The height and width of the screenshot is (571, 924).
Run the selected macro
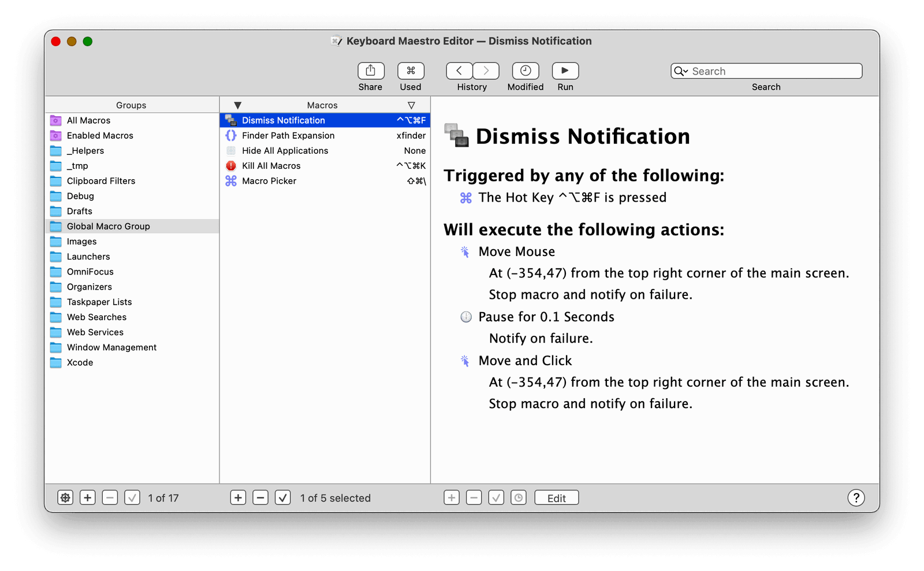565,71
